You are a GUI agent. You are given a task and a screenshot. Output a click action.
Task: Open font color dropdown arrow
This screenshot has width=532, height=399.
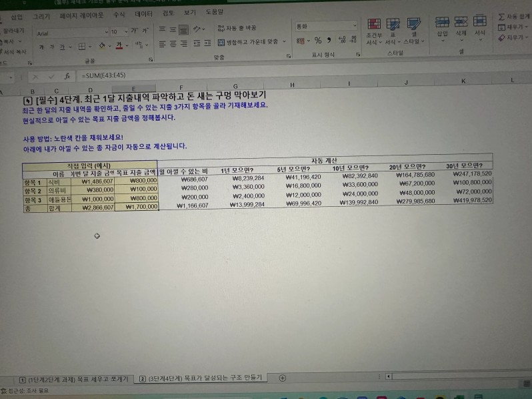tap(127, 45)
